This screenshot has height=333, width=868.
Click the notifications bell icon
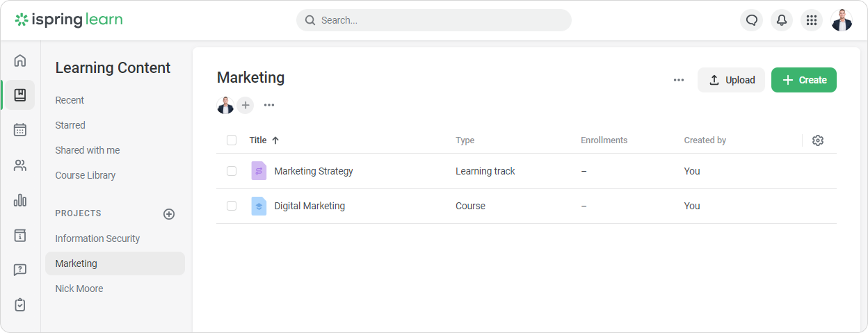click(x=782, y=20)
